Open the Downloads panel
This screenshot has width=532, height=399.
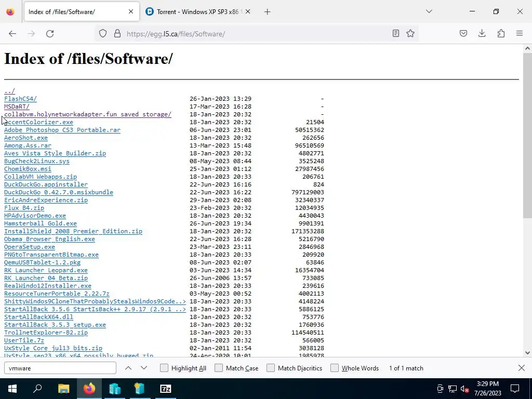pos(482,34)
